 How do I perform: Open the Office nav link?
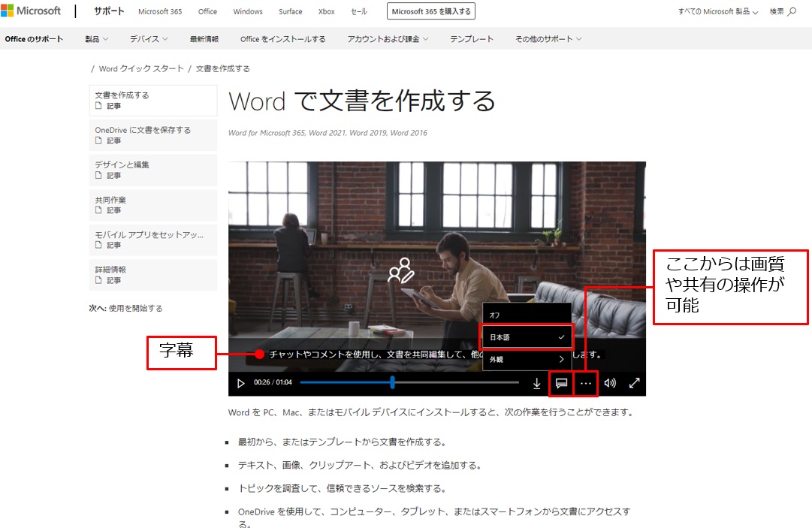pyautogui.click(x=207, y=11)
